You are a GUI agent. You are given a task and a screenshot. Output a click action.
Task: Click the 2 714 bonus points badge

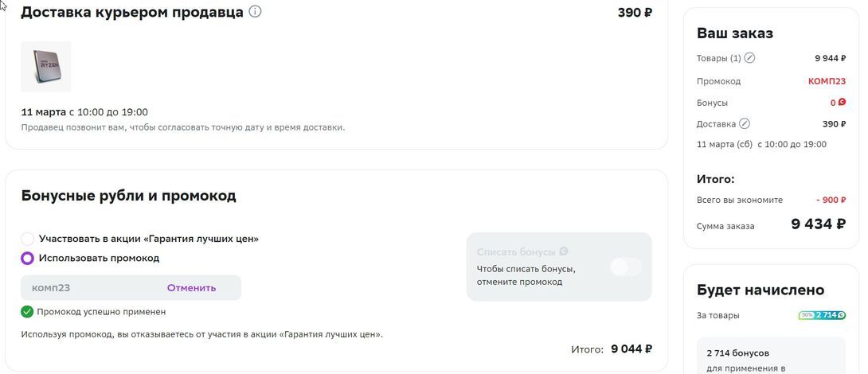(x=830, y=315)
